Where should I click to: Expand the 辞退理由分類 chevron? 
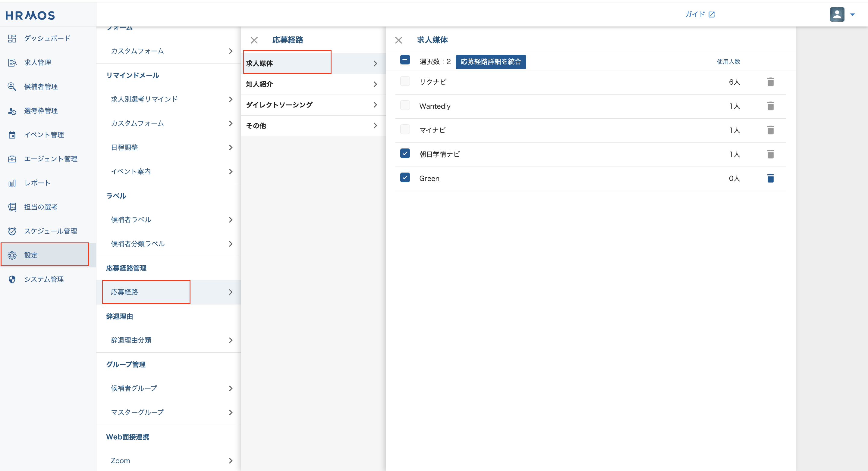231,340
